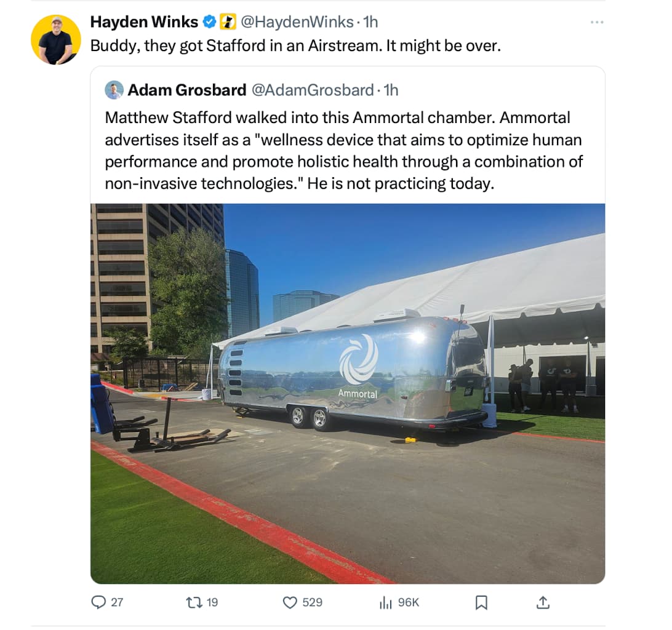Click the @HaydenWinks handle
Screen dimensions: 672x630
pos(297,22)
